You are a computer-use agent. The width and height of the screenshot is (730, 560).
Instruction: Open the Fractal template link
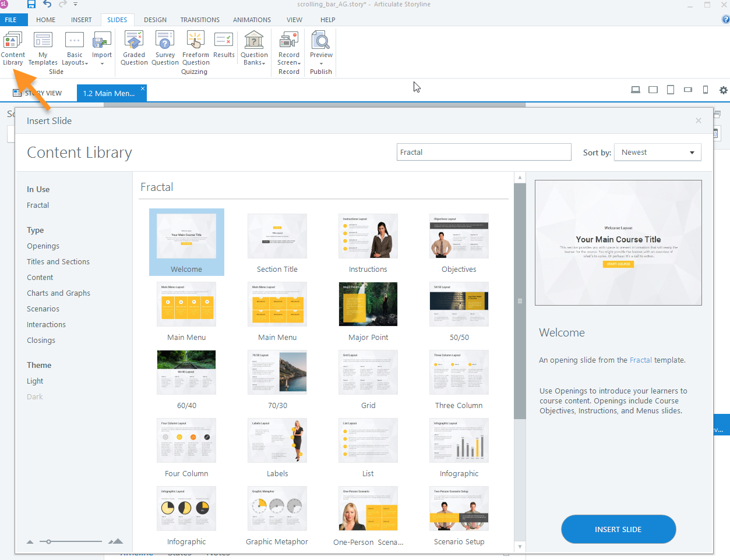640,360
